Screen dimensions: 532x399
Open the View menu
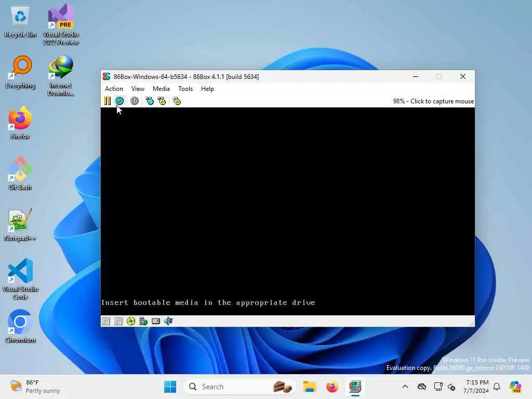(138, 88)
